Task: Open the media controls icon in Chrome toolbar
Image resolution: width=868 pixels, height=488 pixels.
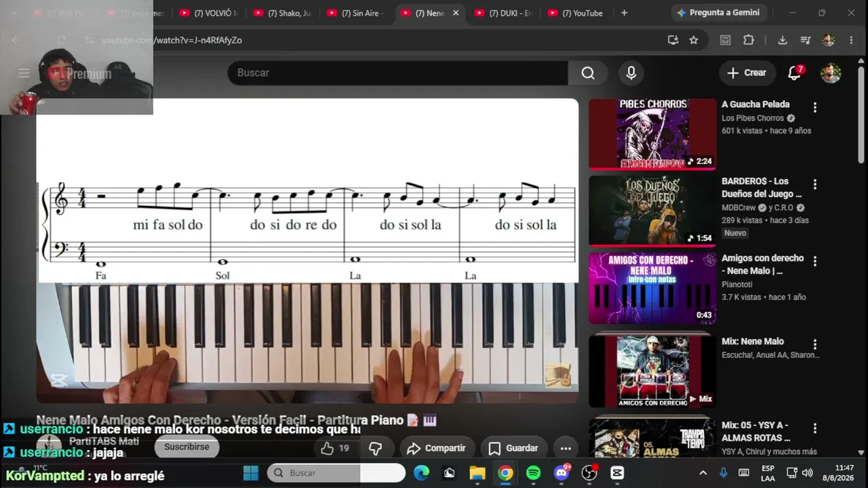Action: [x=806, y=40]
